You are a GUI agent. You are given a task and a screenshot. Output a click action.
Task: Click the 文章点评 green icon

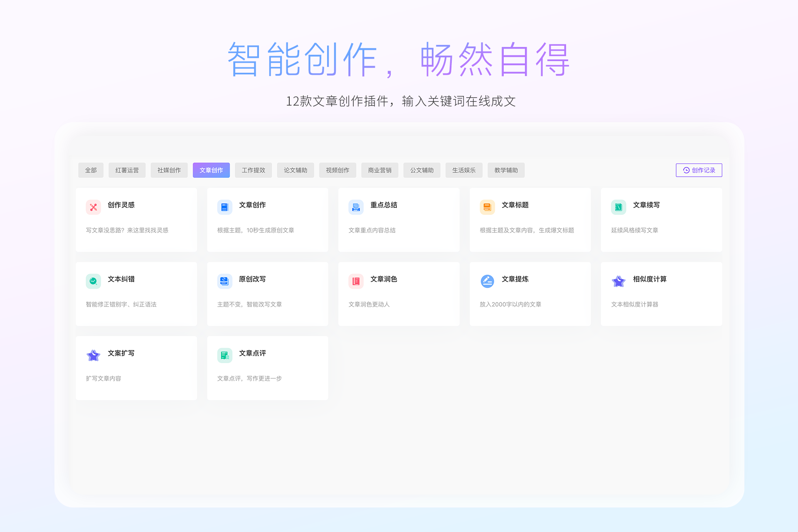224,355
